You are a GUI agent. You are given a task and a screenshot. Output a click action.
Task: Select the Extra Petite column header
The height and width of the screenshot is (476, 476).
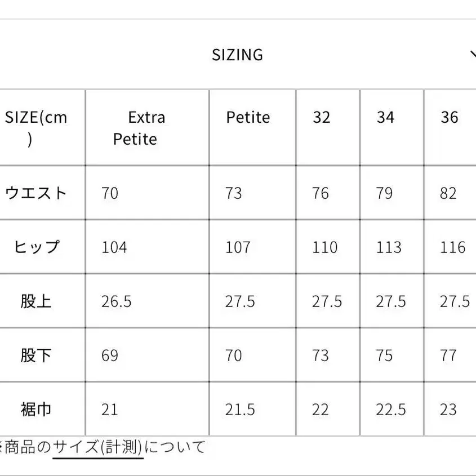(139, 128)
